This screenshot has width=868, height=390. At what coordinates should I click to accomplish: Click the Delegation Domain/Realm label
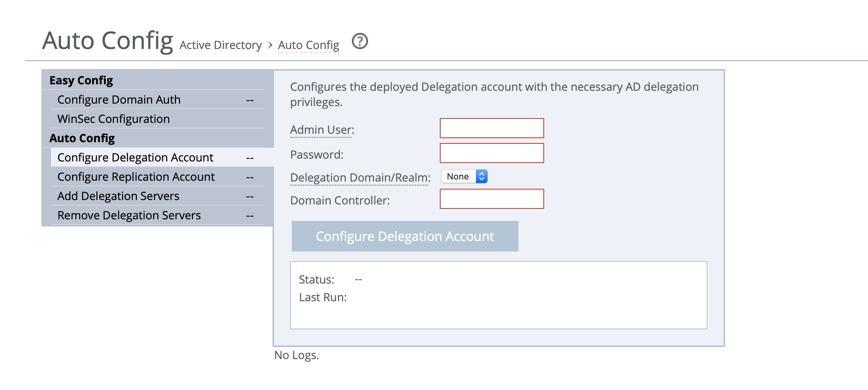click(360, 178)
